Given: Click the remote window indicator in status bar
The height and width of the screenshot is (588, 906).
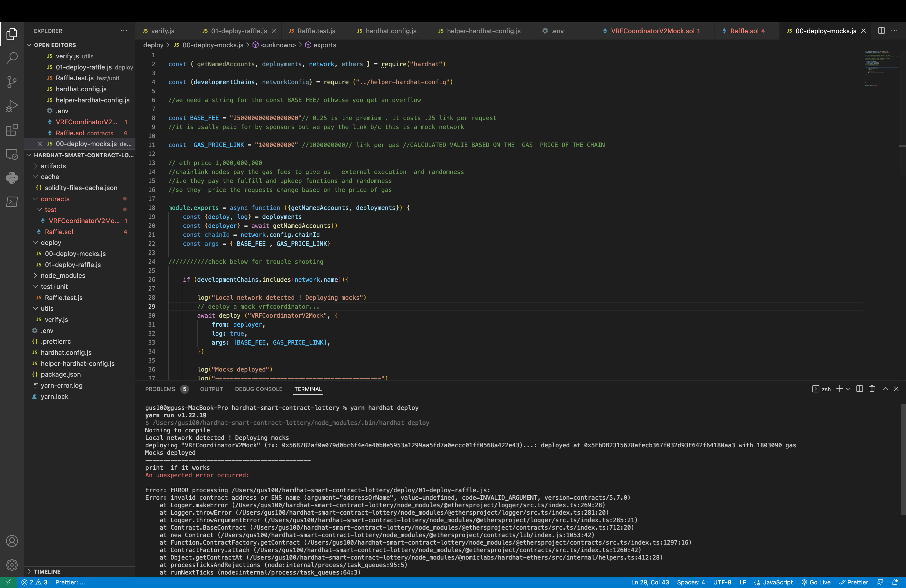Looking at the screenshot, I should click(x=8, y=582).
